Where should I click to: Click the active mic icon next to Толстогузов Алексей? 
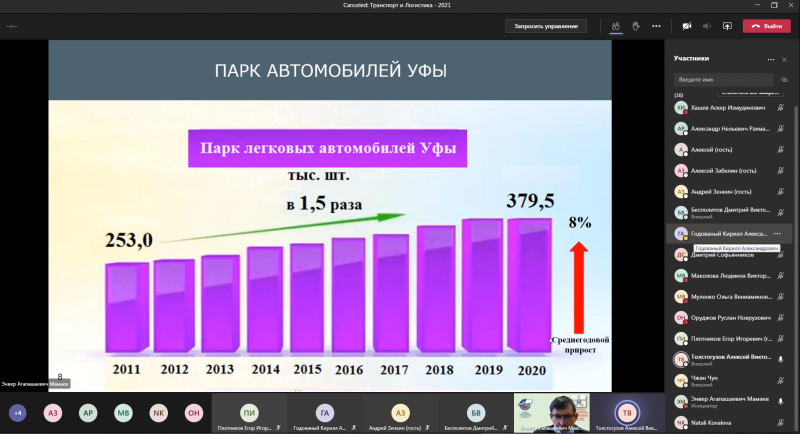(x=780, y=359)
